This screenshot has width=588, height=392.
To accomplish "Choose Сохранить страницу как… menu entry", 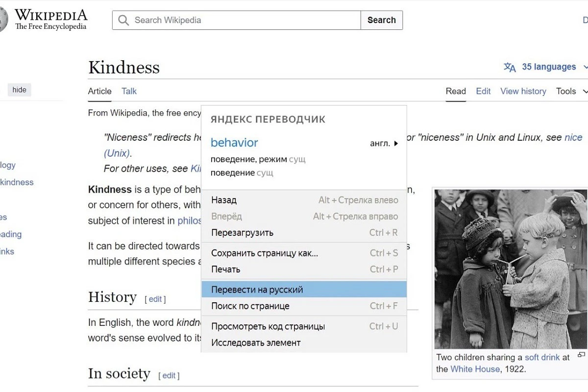I will tap(304, 253).
